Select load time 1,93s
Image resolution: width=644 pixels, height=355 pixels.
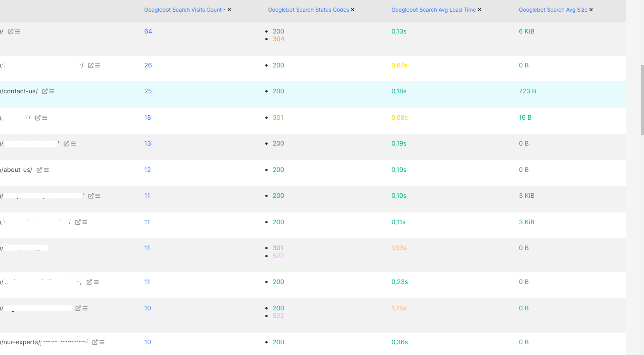point(399,248)
